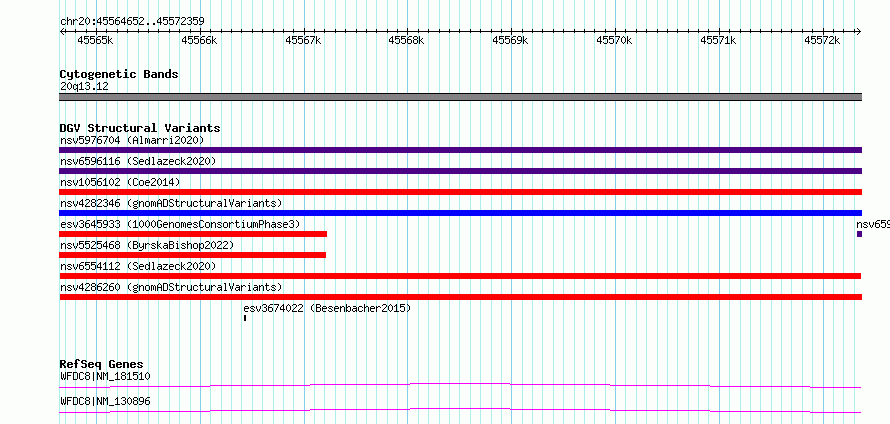Click 'esv3645933 (1000GenomesConsortiumPhase3)' label
Screen dimensions: 890x424
[x=179, y=224]
